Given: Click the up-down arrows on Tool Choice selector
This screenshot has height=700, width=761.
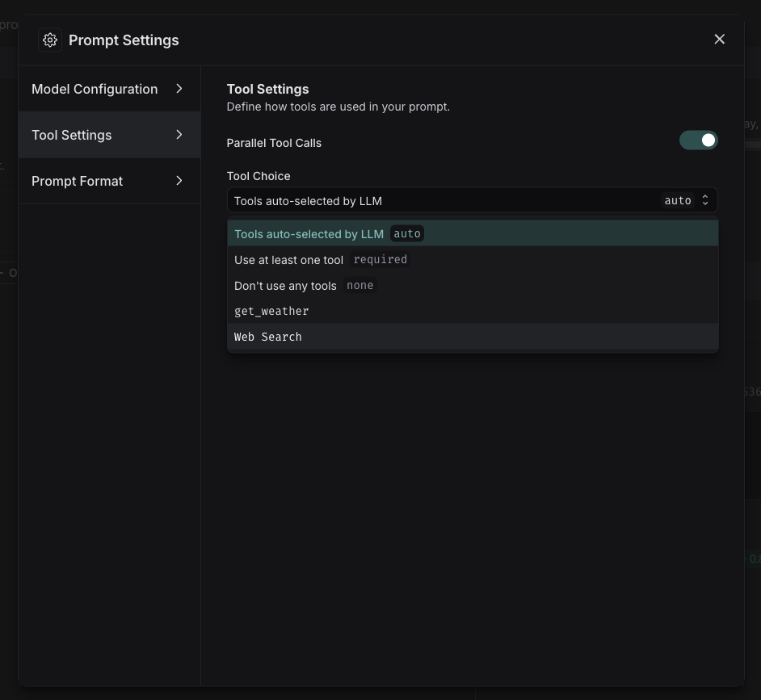Looking at the screenshot, I should [704, 200].
